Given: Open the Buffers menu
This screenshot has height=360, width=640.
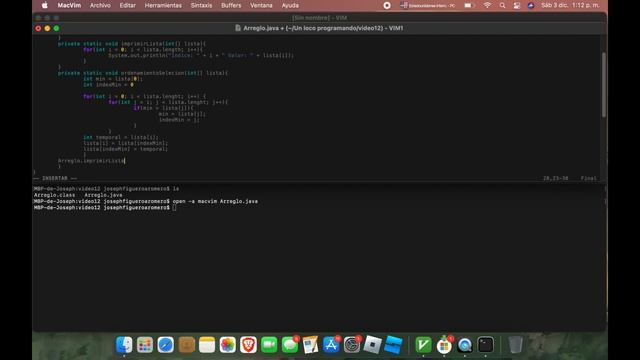Looking at the screenshot, I should [231, 5].
